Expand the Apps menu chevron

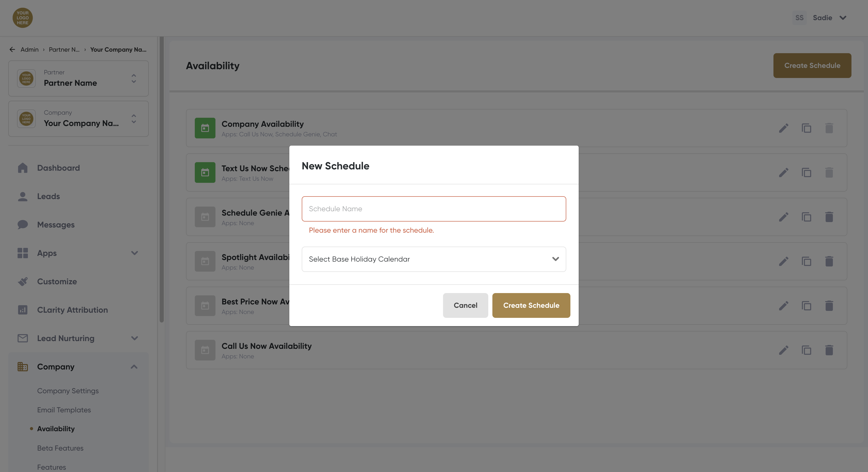(x=134, y=253)
